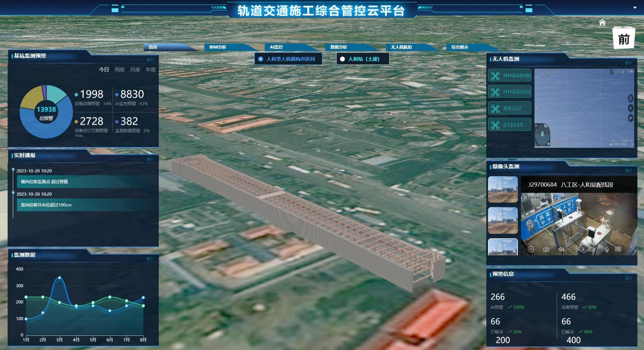Screen dimensions: 644x350
Task: Toggle HD quality on camera feed
Action: 618,249
